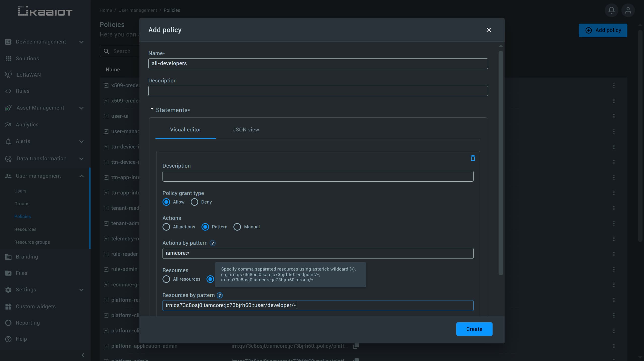The height and width of the screenshot is (361, 644).
Task: Switch to the JSON view tab
Action: (246, 130)
